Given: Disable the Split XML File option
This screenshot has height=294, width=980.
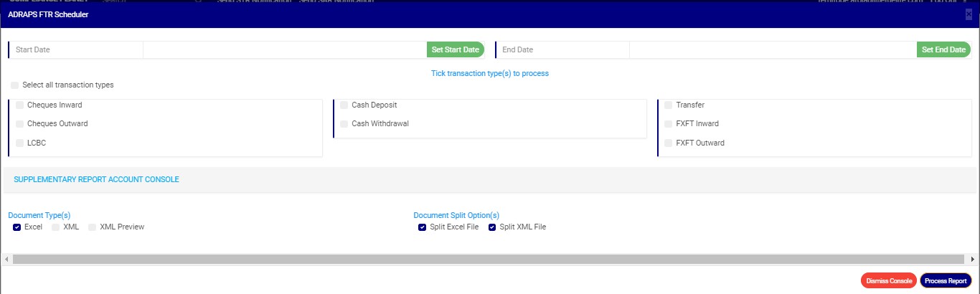Looking at the screenshot, I should [492, 227].
